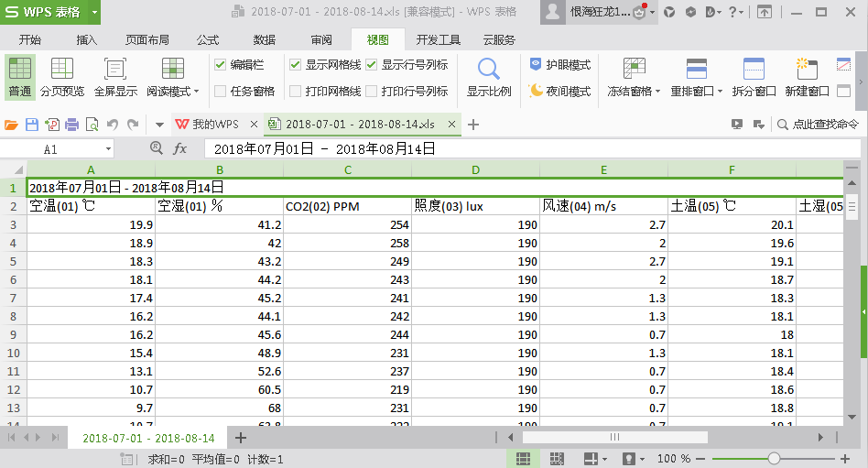The image size is (868, 468).
Task: Uncheck the Formula Bar (编辑栏) checkbox
Action: (x=221, y=65)
